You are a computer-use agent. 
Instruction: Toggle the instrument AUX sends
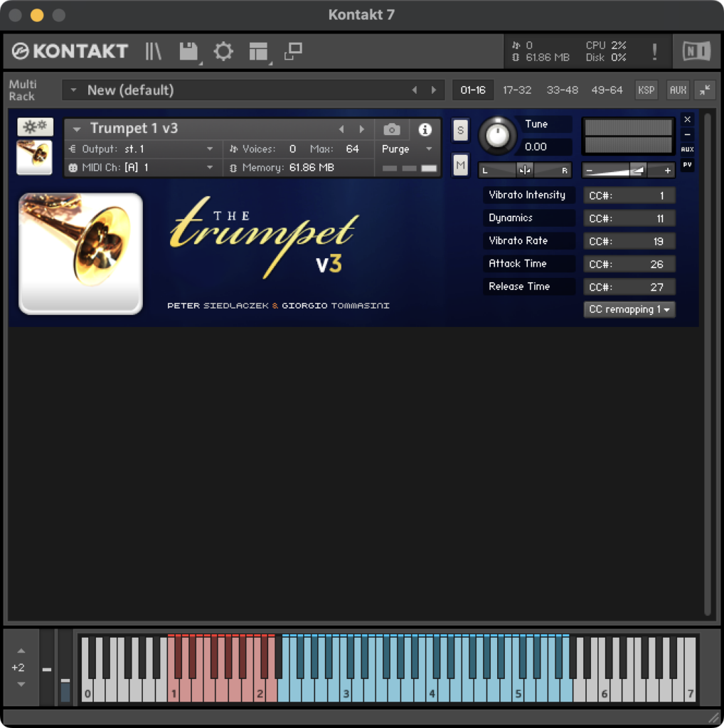coord(687,149)
